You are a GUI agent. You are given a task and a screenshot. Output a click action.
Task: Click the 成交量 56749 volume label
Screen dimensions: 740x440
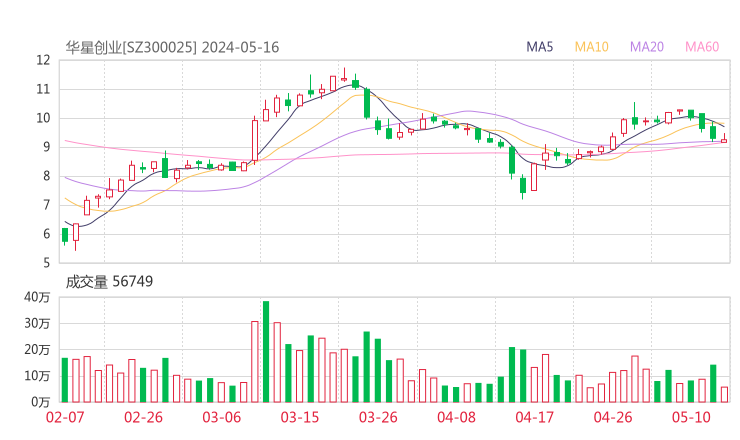tap(109, 281)
